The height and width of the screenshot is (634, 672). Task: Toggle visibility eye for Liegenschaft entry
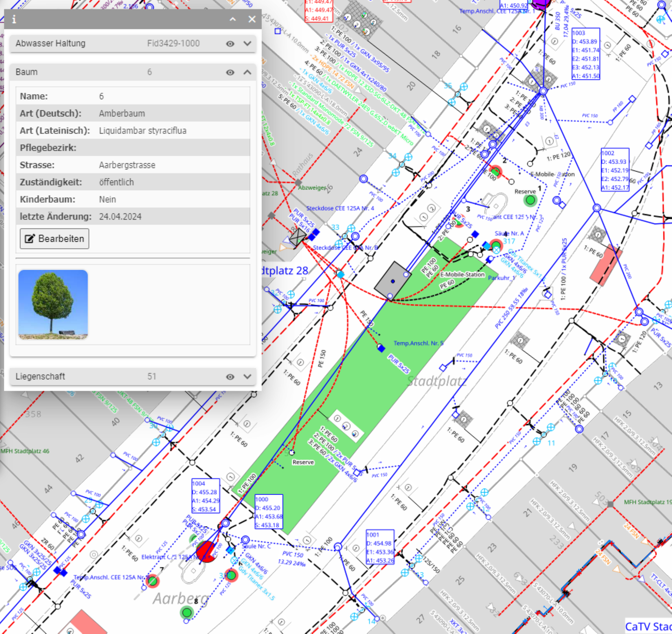click(x=230, y=377)
